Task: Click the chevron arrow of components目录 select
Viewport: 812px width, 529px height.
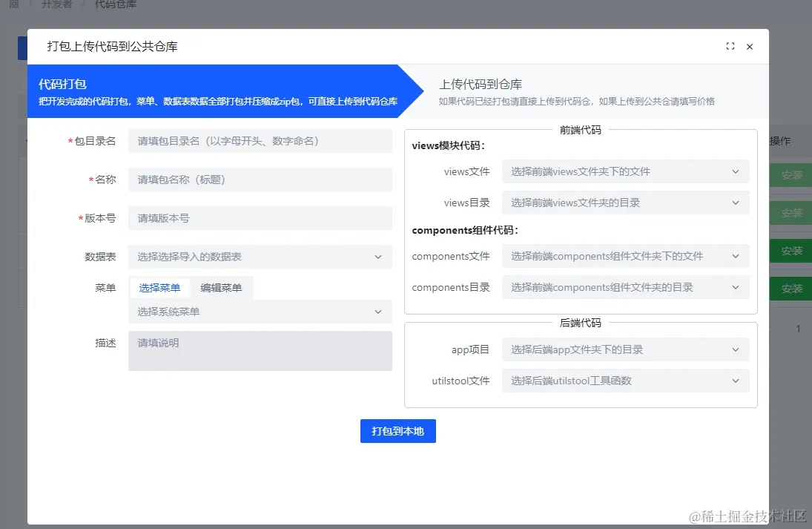Action: pos(736,287)
